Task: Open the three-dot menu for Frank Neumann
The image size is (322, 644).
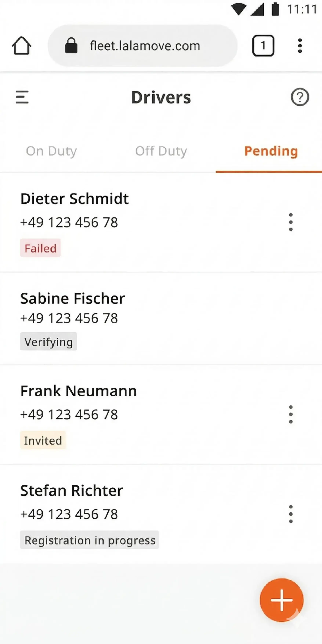Action: pos(291,414)
